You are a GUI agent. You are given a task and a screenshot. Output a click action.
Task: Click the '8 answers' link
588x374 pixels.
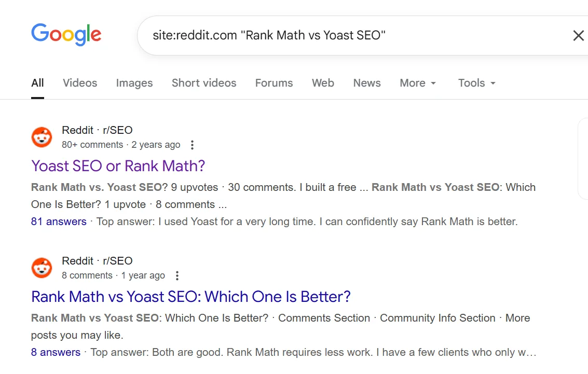click(x=55, y=352)
